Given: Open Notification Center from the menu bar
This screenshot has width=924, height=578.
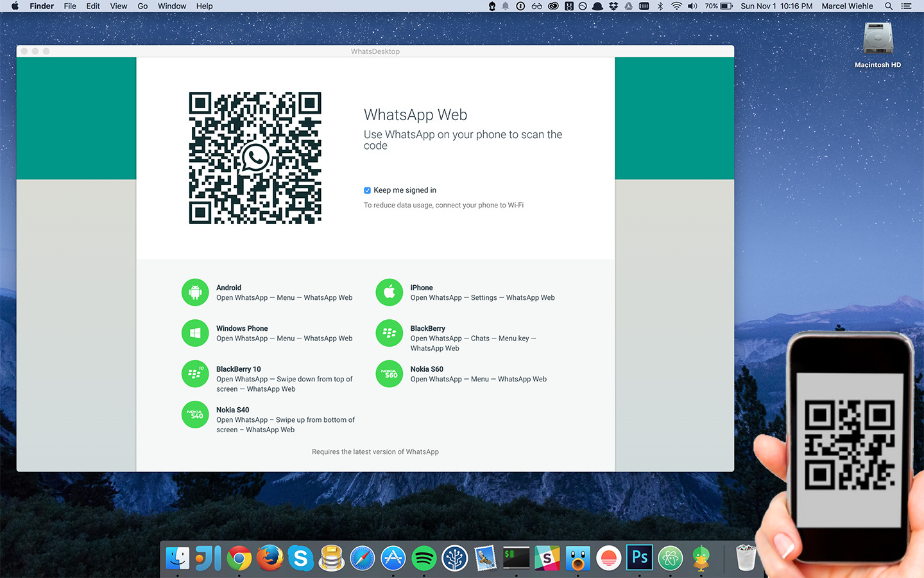Looking at the screenshot, I should coord(906,6).
